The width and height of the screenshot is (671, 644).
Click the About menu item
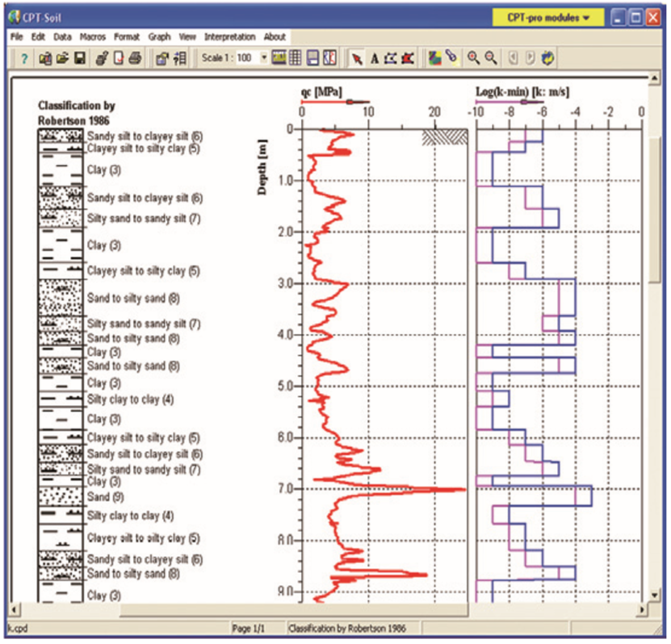tap(275, 37)
